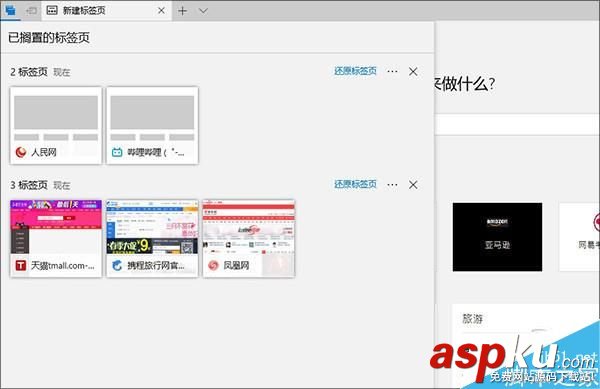The height and width of the screenshot is (389, 600).
Task: Click the 天猫 red T favicon
Action: pos(21,265)
